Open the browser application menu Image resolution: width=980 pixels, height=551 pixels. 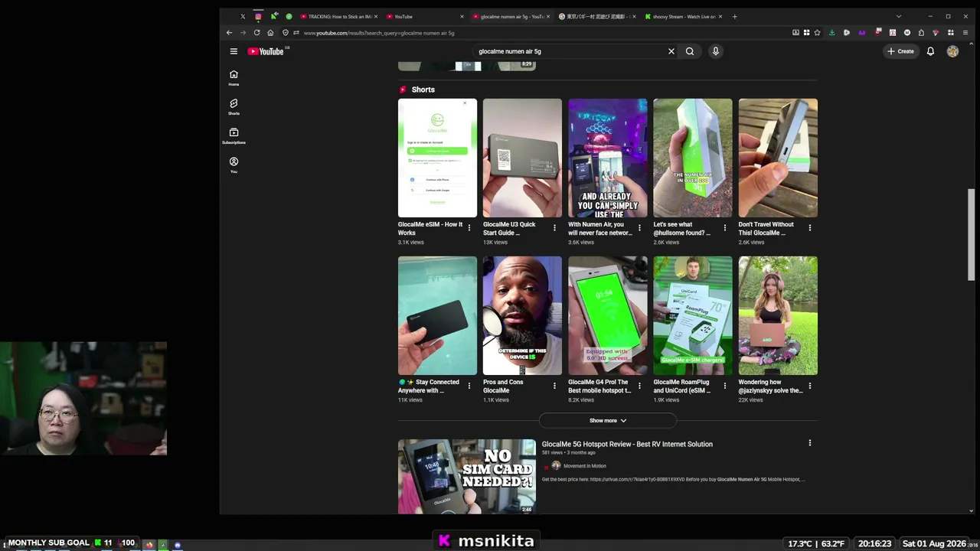click(965, 33)
